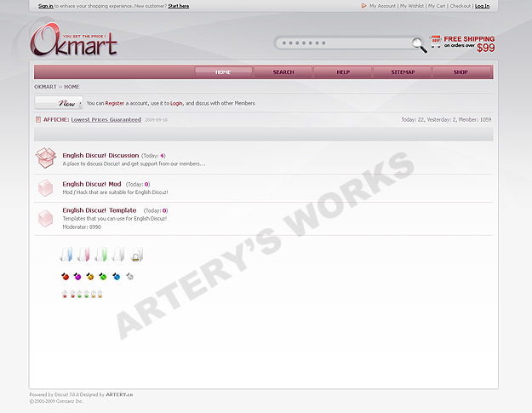Open the English Discuz! Discussion forum link

[100, 156]
